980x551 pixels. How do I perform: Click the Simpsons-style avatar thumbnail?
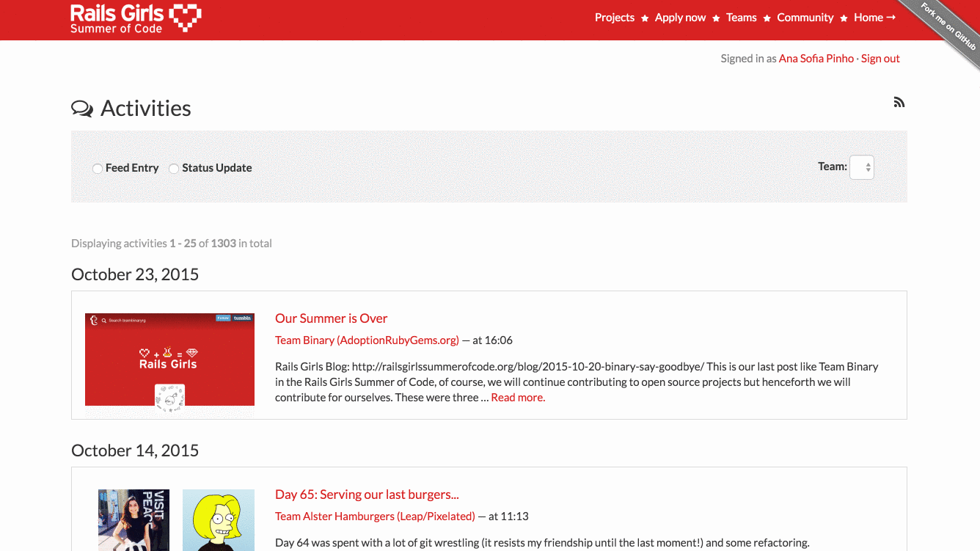pos(219,520)
